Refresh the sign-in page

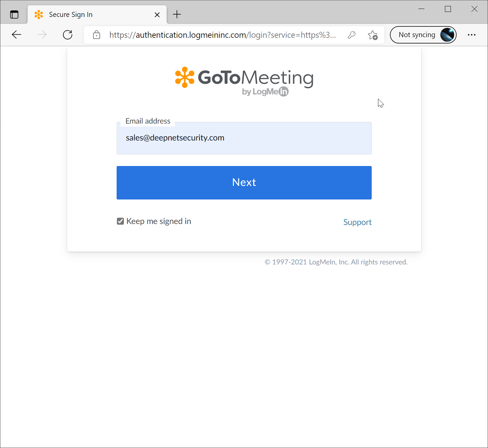pos(68,35)
